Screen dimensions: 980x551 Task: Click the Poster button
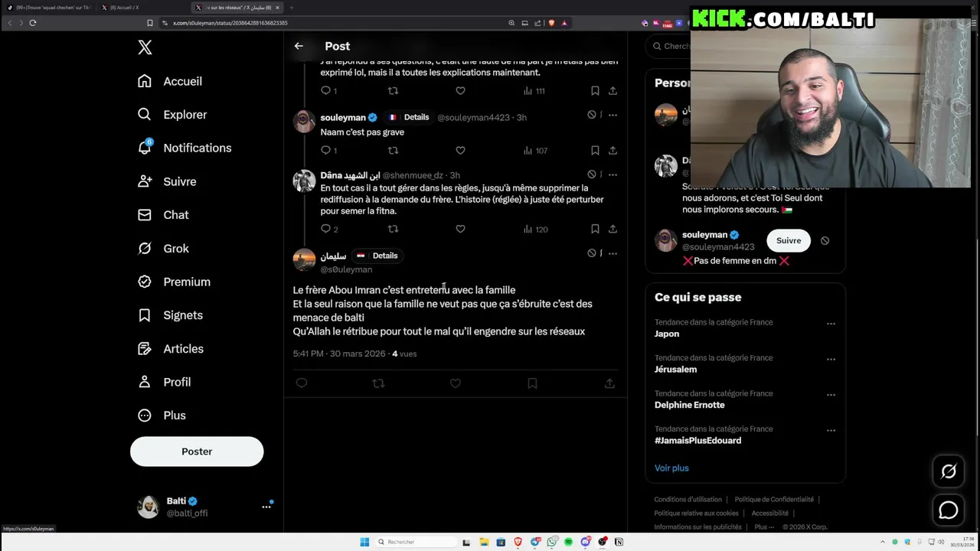pos(197,452)
